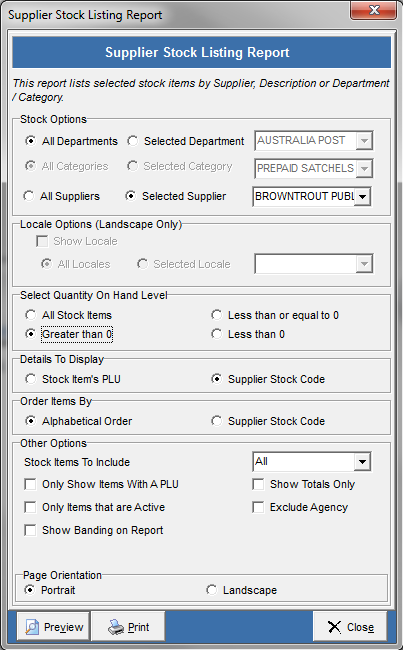The height and width of the screenshot is (650, 403).
Task: Select All Suppliers radio button
Action: [29, 196]
